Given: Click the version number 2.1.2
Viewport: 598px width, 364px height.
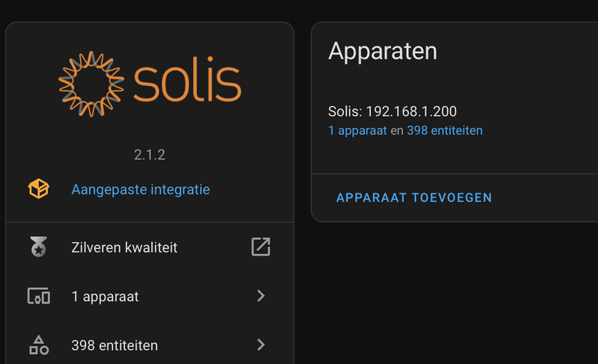Looking at the screenshot, I should [x=149, y=155].
